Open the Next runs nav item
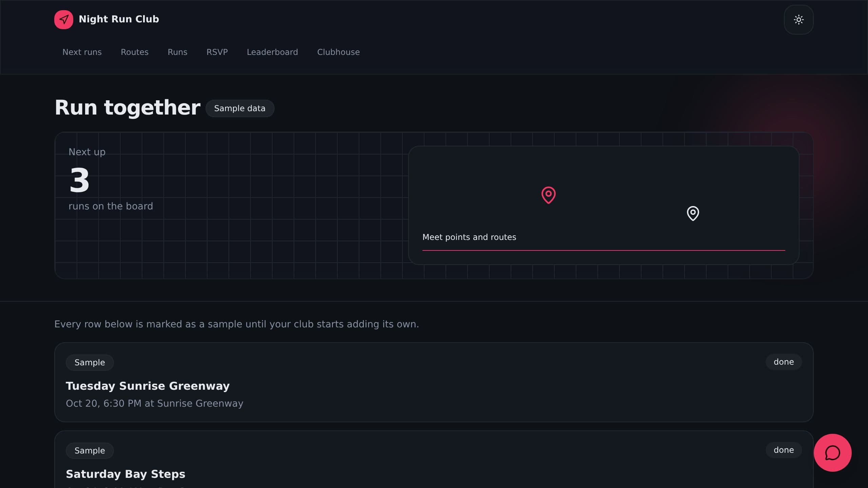The width and height of the screenshot is (868, 488). point(82,52)
